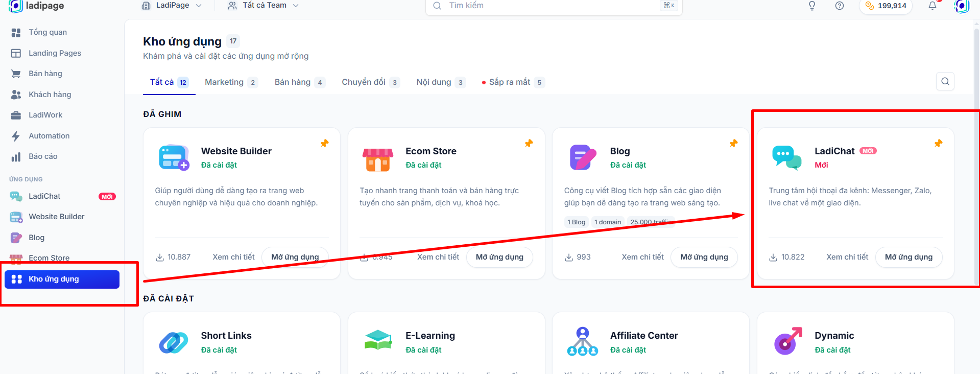Unpin the Website Builder card
The width and height of the screenshot is (980, 374).
[324, 144]
